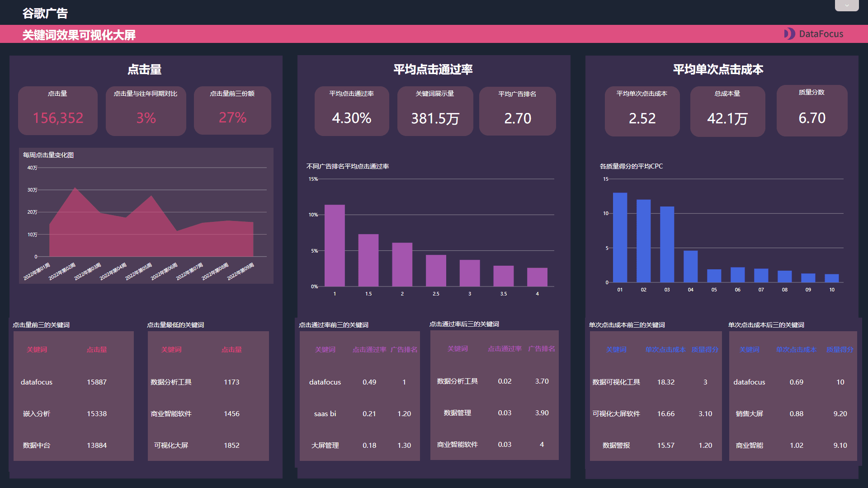The image size is (868, 488).
Task: Click the 点击量 section heading
Action: (x=145, y=70)
